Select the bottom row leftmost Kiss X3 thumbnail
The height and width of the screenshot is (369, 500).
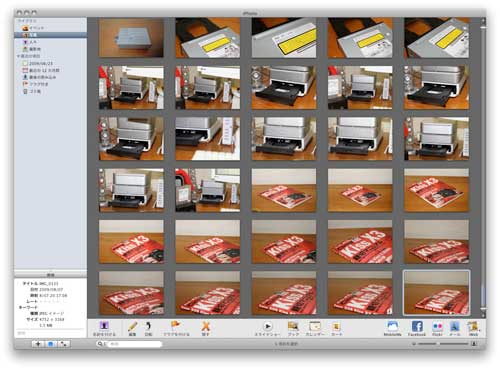[x=131, y=293]
